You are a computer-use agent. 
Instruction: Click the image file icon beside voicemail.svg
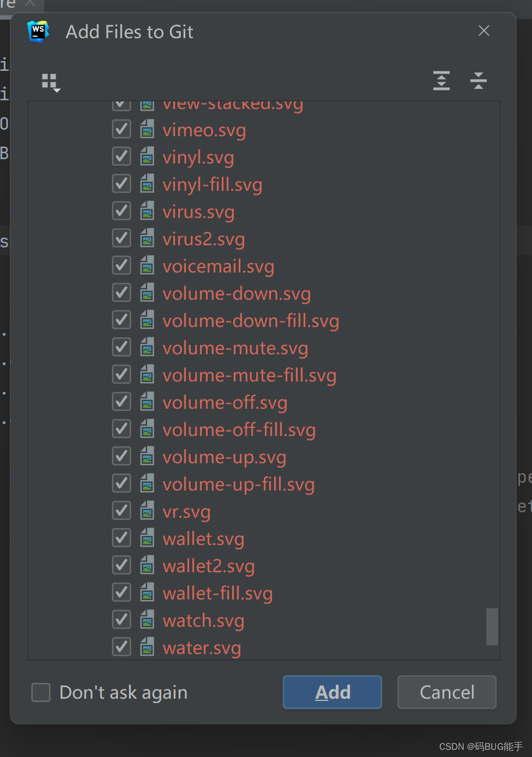(147, 265)
